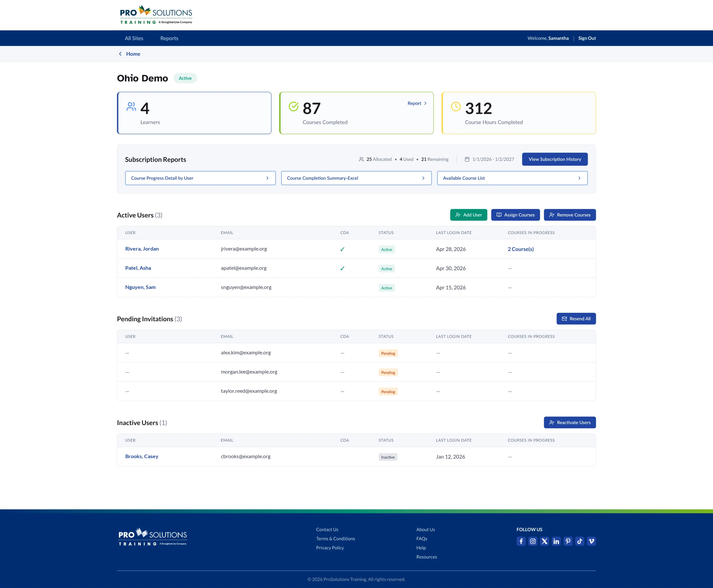Click the Sign Out link
This screenshot has height=588, width=713.
[x=587, y=38]
